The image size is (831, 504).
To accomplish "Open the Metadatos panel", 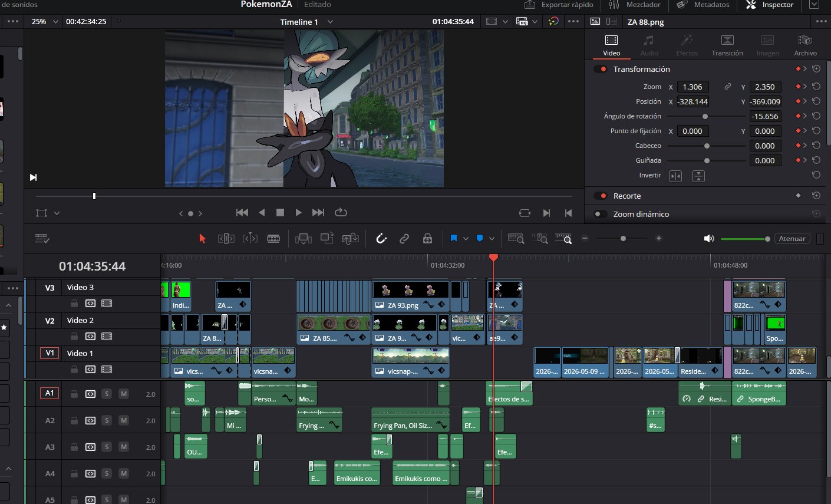I will [703, 5].
